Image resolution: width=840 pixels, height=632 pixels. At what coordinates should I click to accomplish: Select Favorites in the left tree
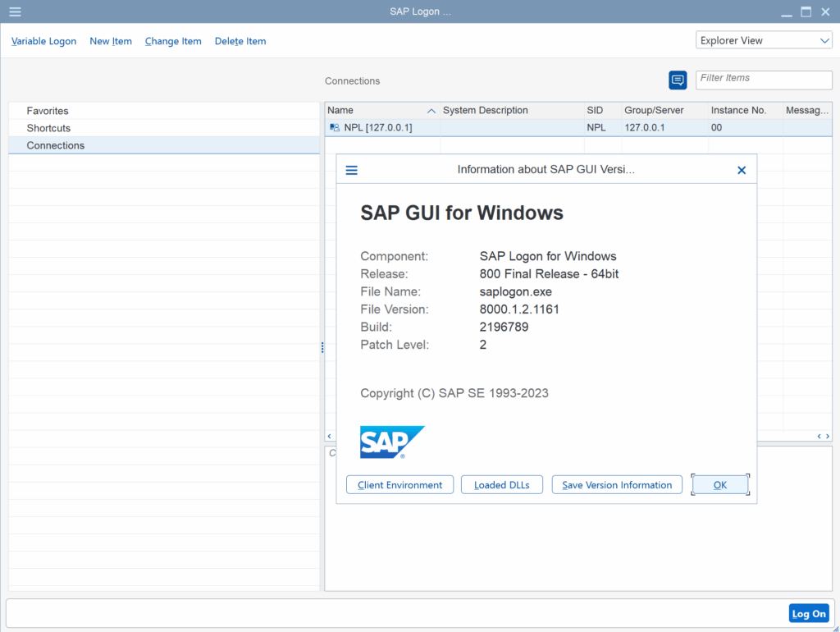[164, 111]
